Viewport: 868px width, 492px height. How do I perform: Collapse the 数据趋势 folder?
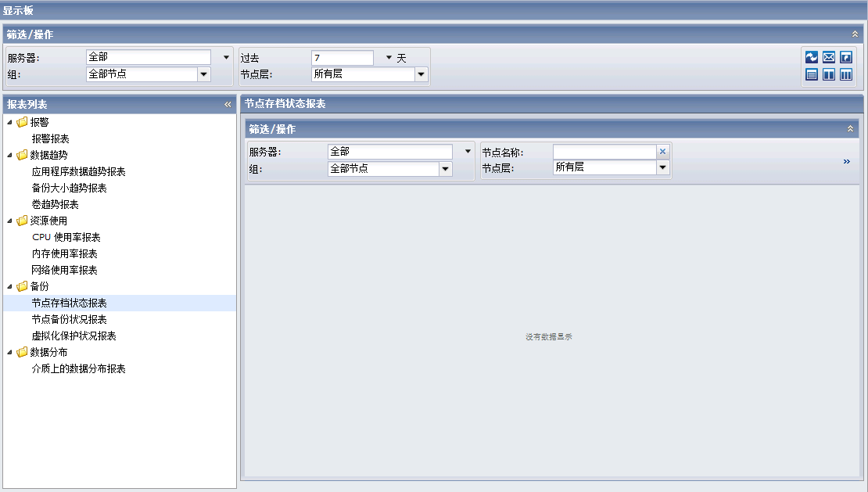coord(9,155)
